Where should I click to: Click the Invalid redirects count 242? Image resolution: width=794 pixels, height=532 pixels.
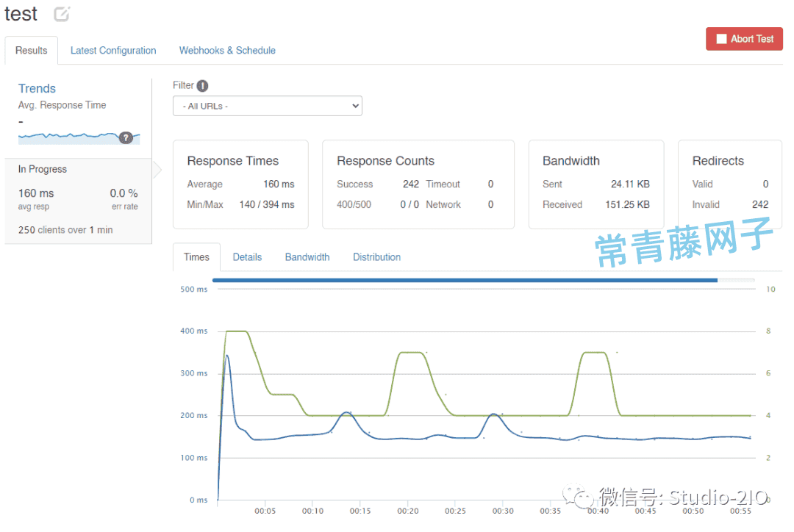pyautogui.click(x=760, y=204)
